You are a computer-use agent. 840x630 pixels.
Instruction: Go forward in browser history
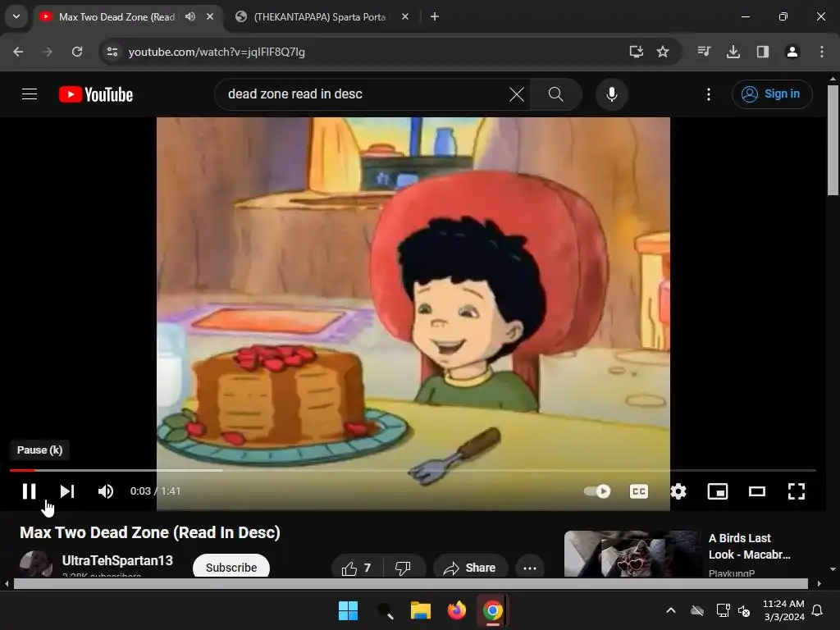point(48,52)
